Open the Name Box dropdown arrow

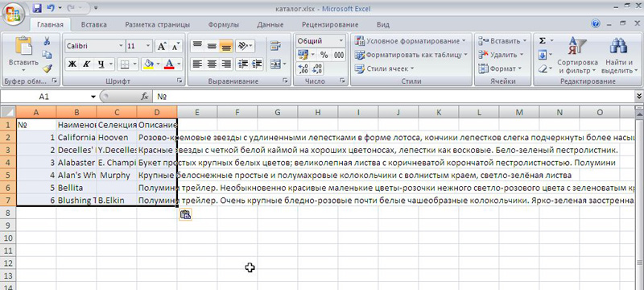(93, 97)
